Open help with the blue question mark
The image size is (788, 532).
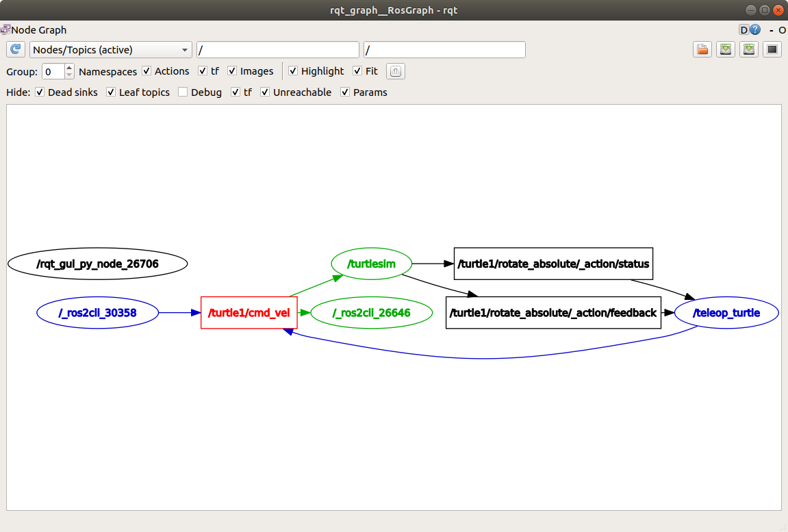tap(755, 30)
